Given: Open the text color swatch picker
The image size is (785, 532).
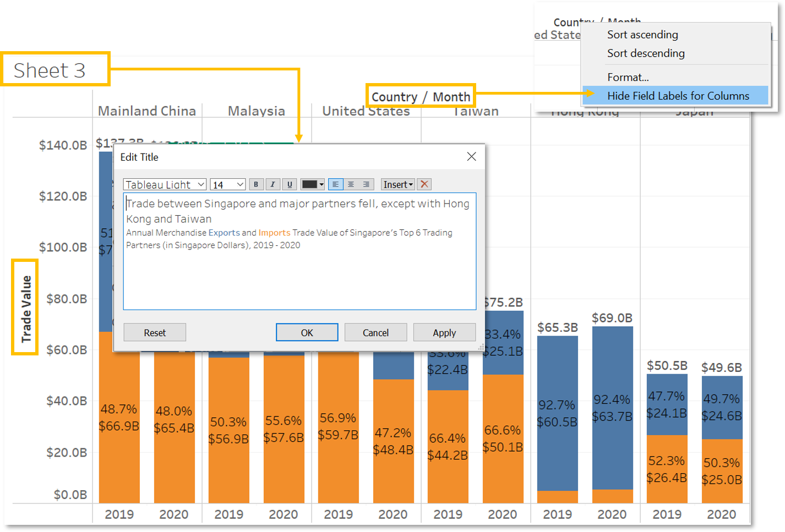Looking at the screenshot, I should 312,184.
